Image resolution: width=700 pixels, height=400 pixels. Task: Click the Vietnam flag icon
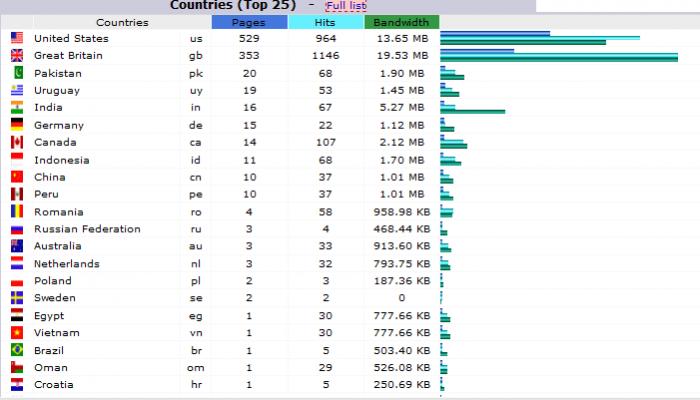[x=17, y=333]
